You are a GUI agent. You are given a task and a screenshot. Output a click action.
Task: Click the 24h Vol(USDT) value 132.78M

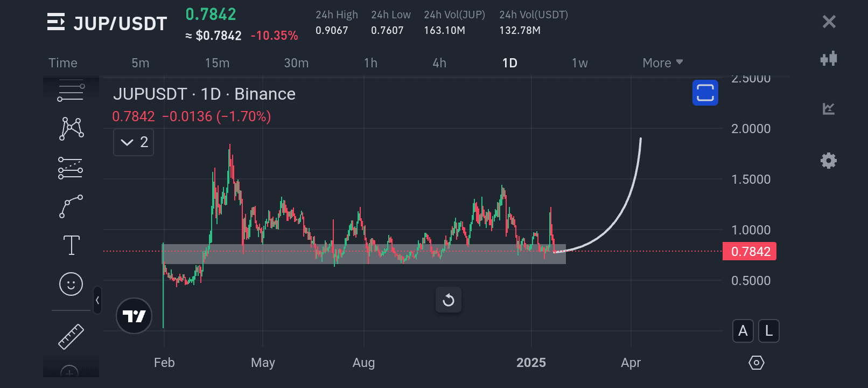520,31
